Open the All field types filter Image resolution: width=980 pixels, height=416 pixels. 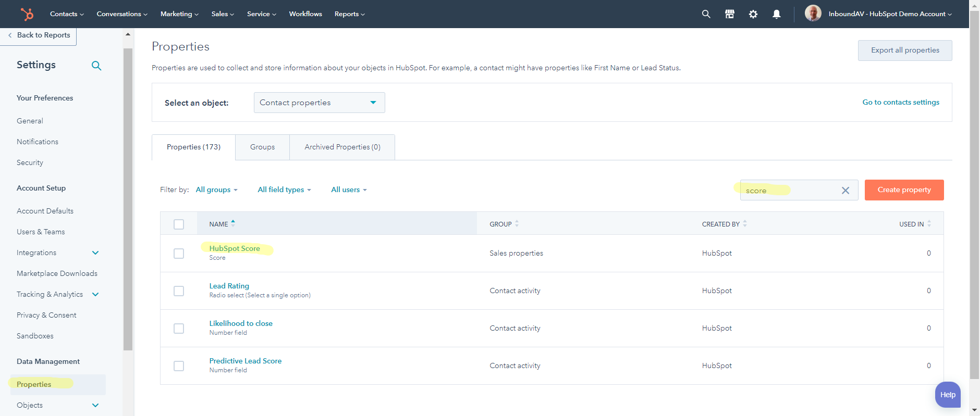pos(284,190)
